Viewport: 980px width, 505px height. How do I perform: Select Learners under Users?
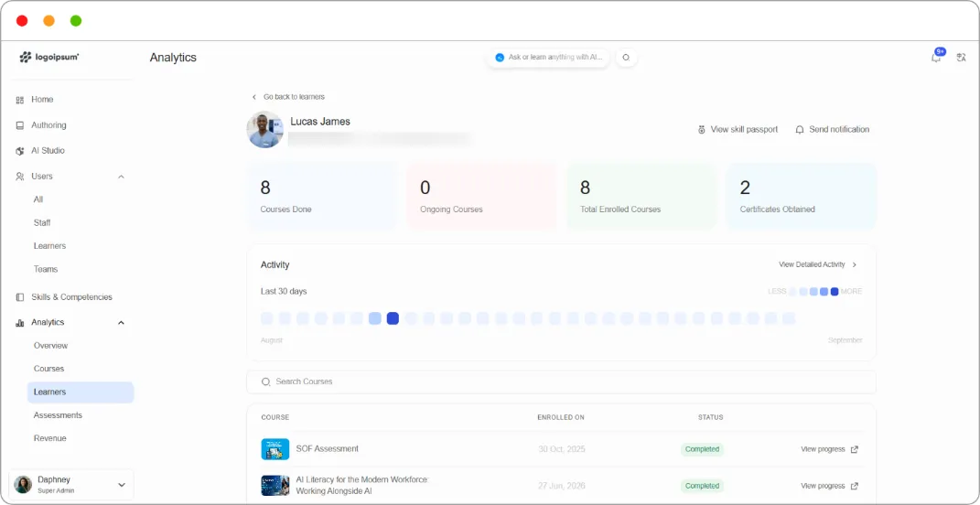click(x=49, y=245)
